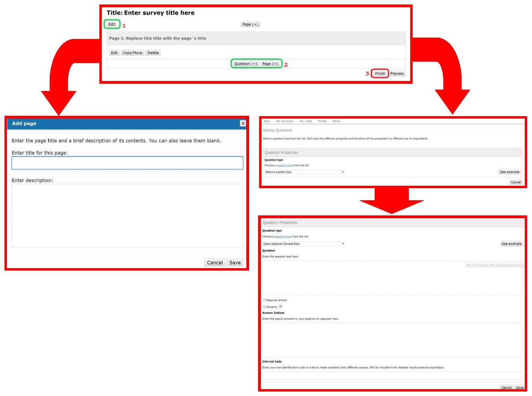The height and width of the screenshot is (396, 532).
Task: Click the 'Adding Questions' heading
Action: 277,130
